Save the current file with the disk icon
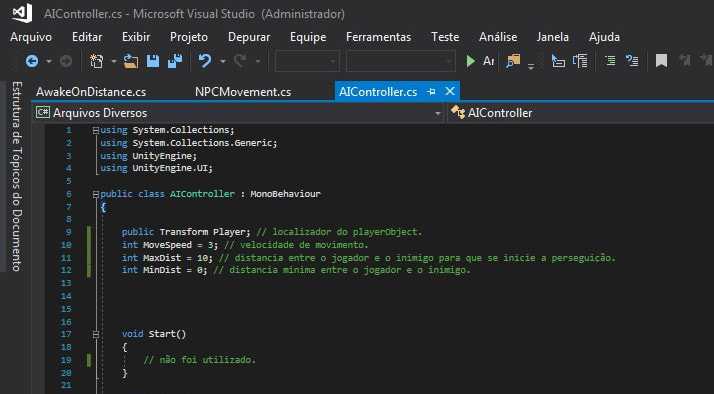The width and height of the screenshot is (714, 394). (153, 61)
